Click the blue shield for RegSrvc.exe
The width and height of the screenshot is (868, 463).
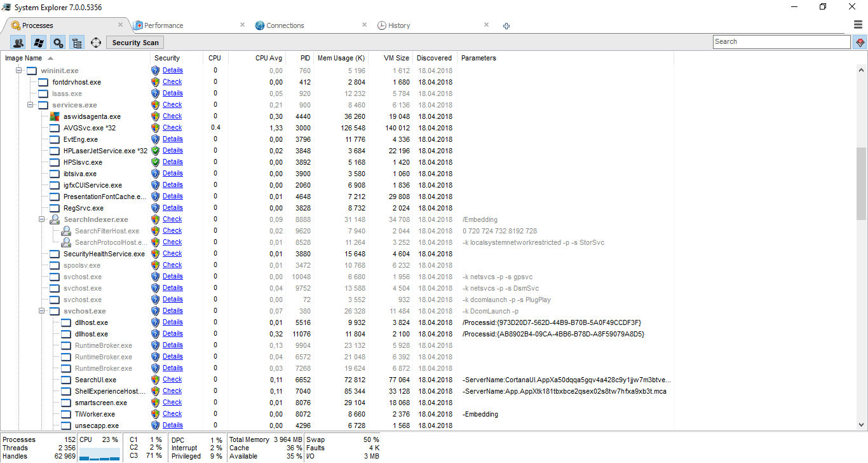[155, 208]
